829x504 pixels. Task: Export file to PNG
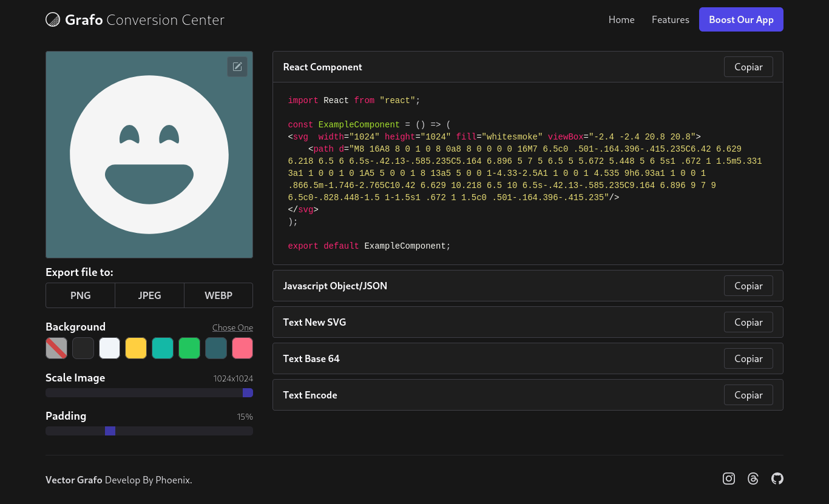tap(81, 295)
